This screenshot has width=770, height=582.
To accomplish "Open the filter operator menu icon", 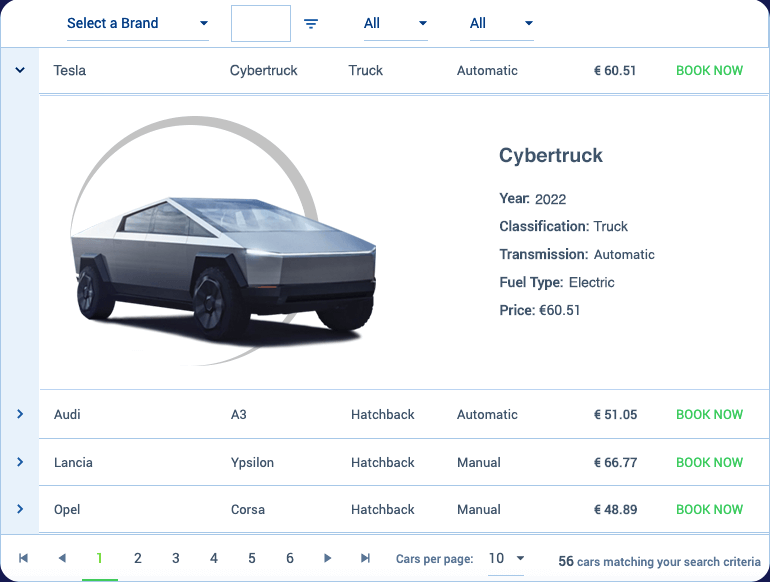I will [x=311, y=24].
